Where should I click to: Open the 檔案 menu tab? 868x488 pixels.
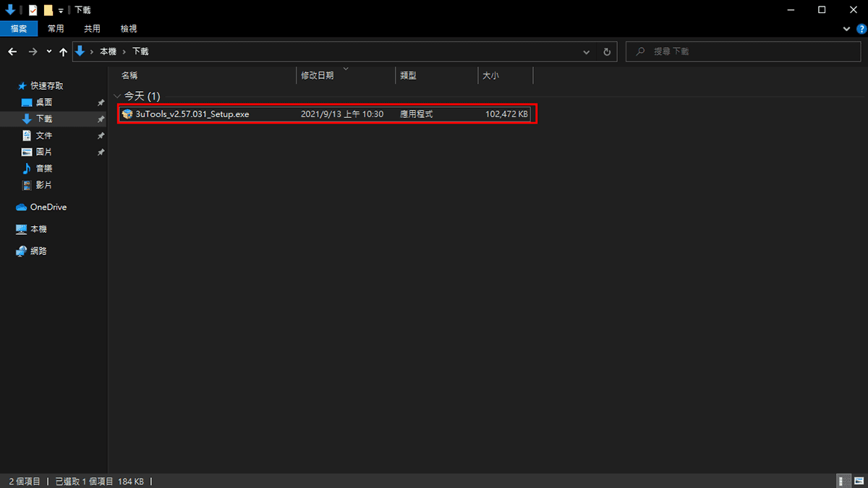tap(19, 29)
